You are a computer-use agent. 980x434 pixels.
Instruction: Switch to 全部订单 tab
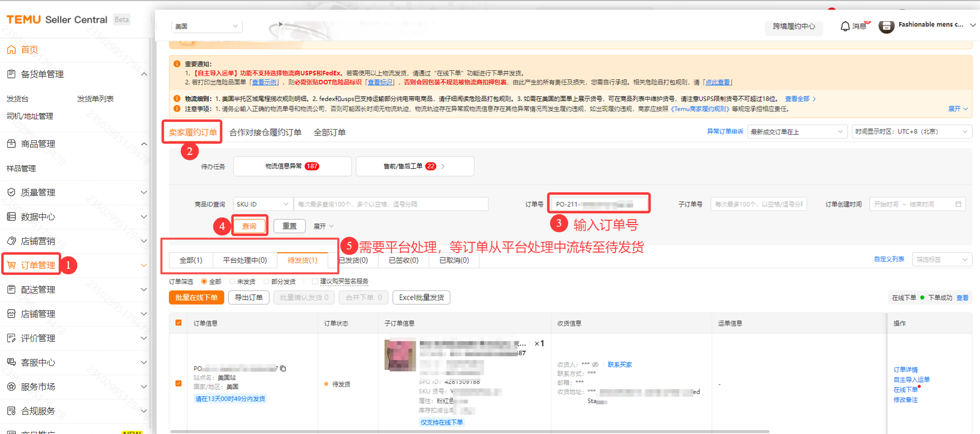point(329,132)
